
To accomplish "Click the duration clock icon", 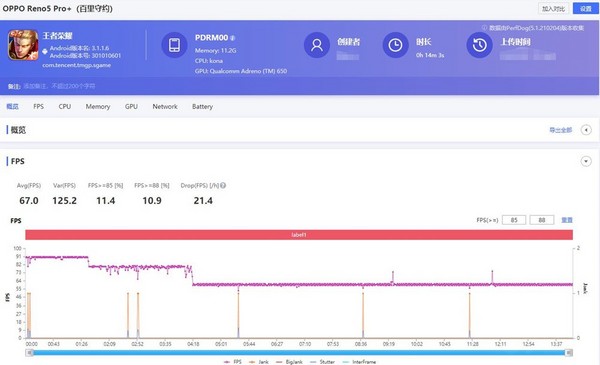I will click(x=396, y=45).
